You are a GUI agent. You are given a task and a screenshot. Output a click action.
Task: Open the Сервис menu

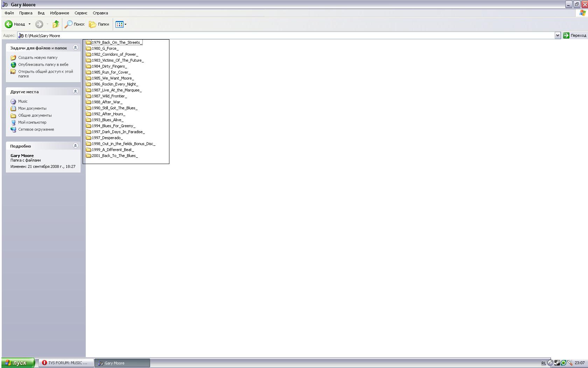click(x=81, y=13)
